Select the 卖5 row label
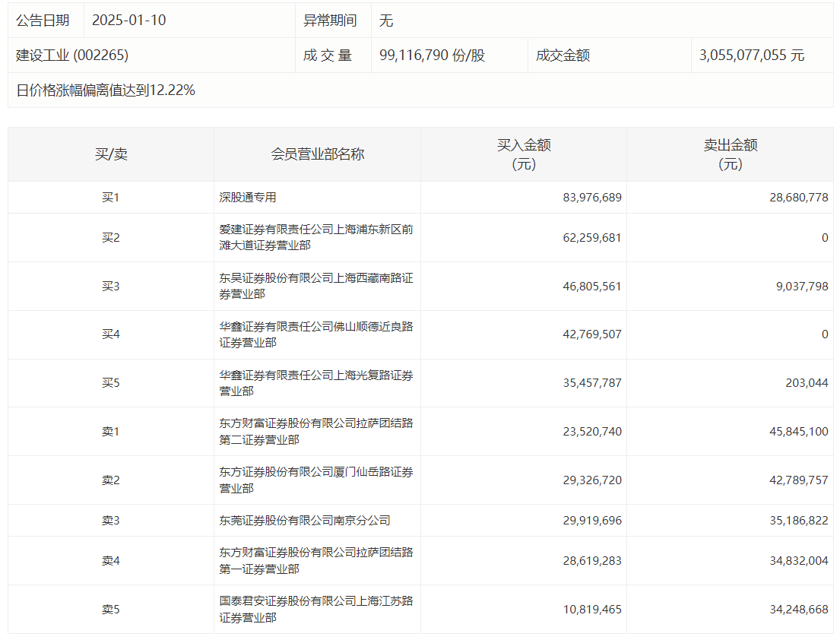 point(111,609)
